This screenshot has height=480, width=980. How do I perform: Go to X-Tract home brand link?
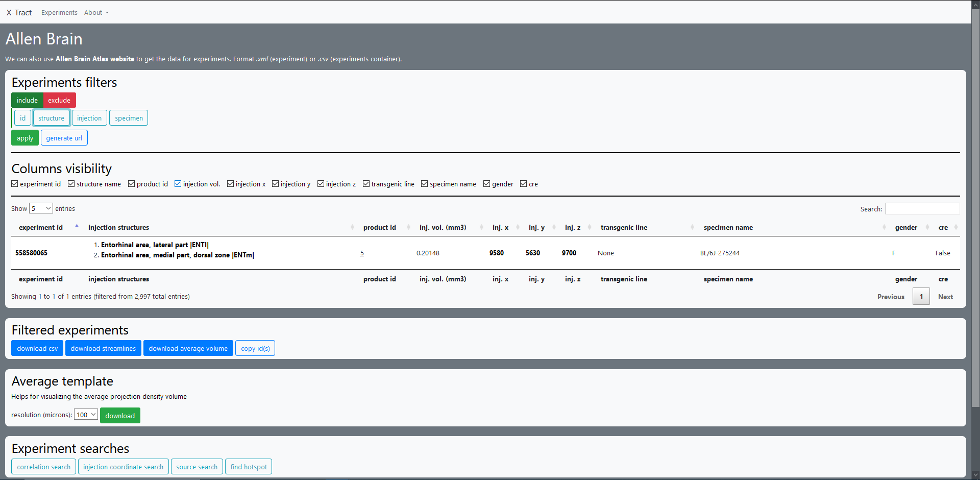(x=19, y=12)
